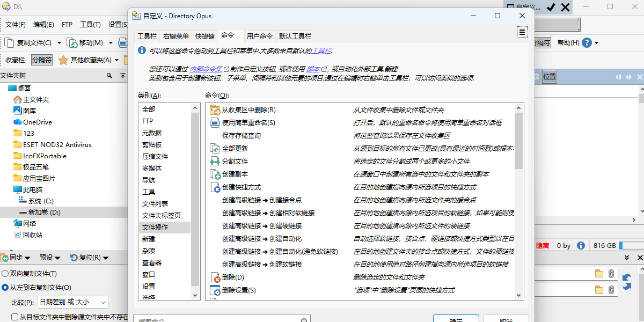
Task: Open the dropdown arrow beside help icon
Action: [x=596, y=43]
